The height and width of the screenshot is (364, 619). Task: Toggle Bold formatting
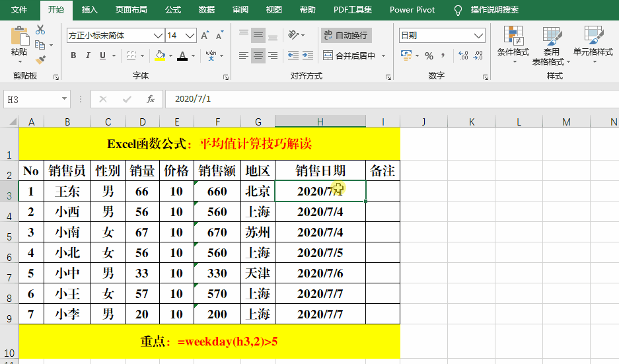pos(73,55)
